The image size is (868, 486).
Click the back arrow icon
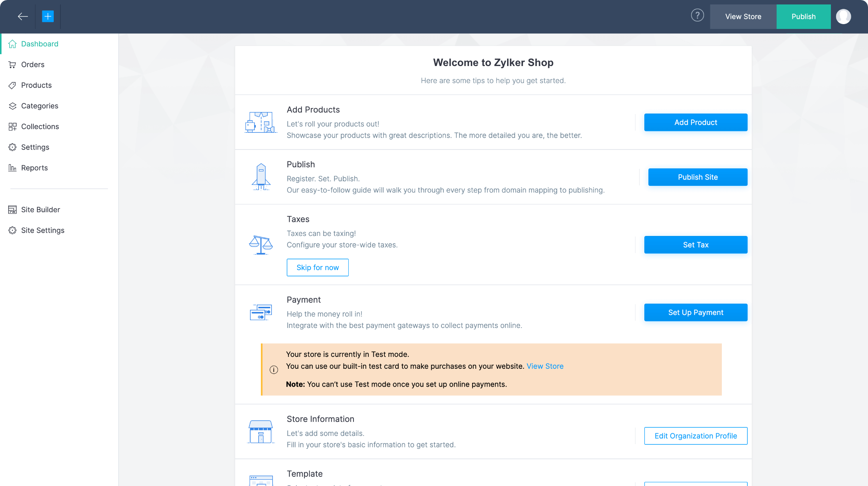tap(23, 16)
